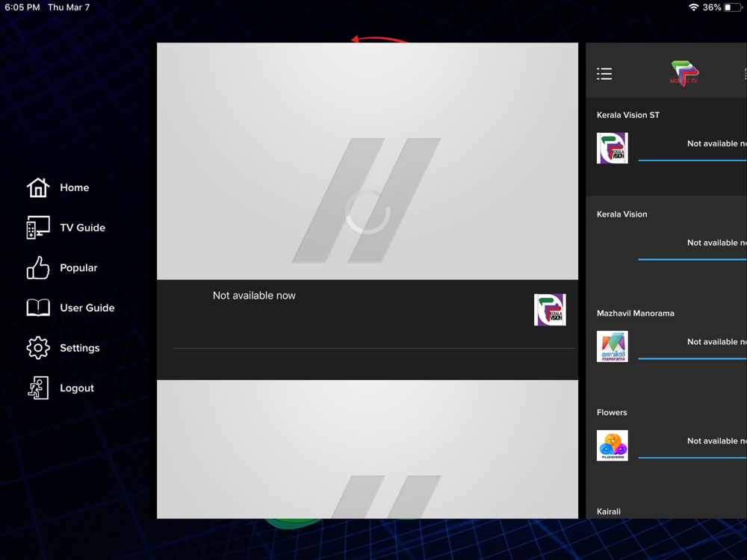The width and height of the screenshot is (747, 560).
Task: Click 'Not available now' text below player
Action: (254, 296)
